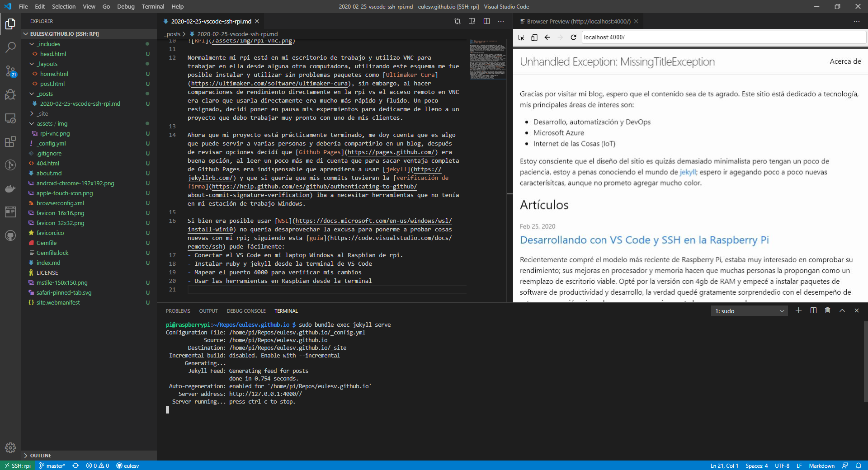Open the Terminal menu
The height and width of the screenshot is (470, 868).
point(153,6)
